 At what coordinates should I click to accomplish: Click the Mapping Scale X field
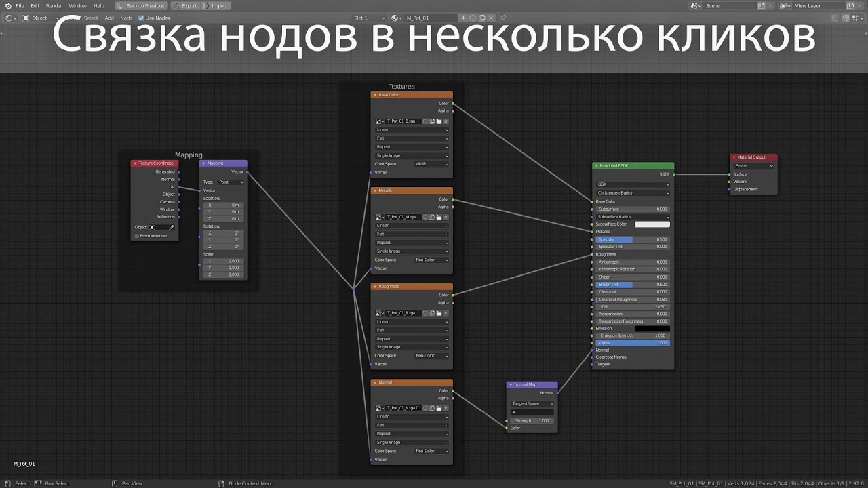pos(223,261)
